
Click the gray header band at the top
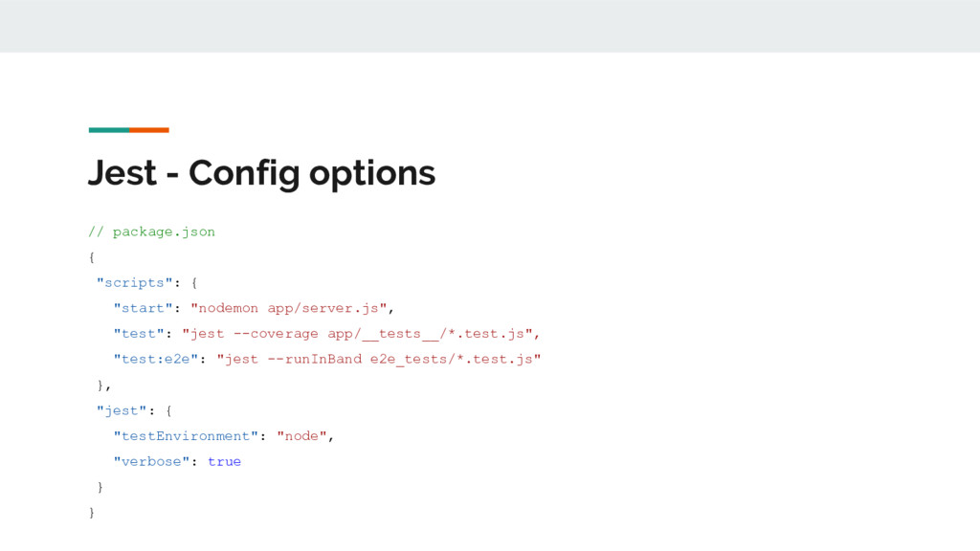click(490, 26)
